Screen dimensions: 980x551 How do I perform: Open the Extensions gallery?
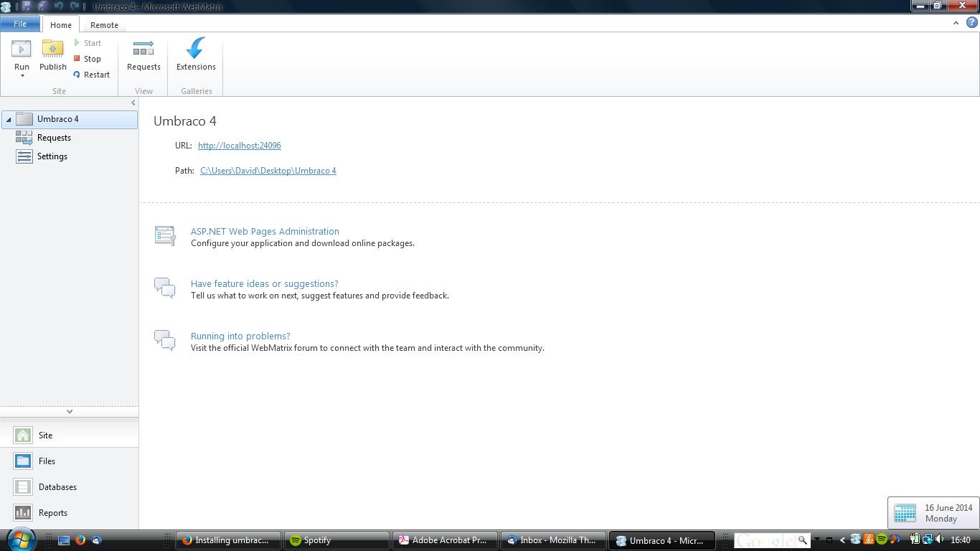196,55
